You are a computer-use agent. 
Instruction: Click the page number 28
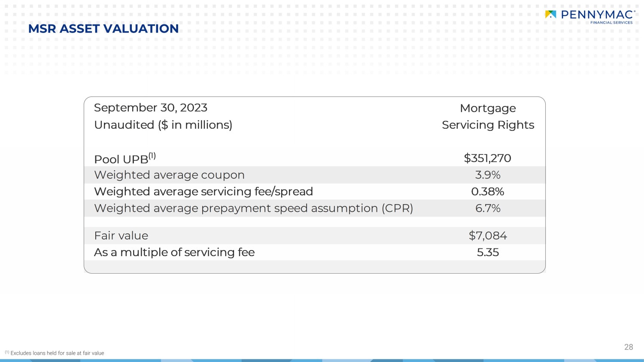pyautogui.click(x=629, y=347)
